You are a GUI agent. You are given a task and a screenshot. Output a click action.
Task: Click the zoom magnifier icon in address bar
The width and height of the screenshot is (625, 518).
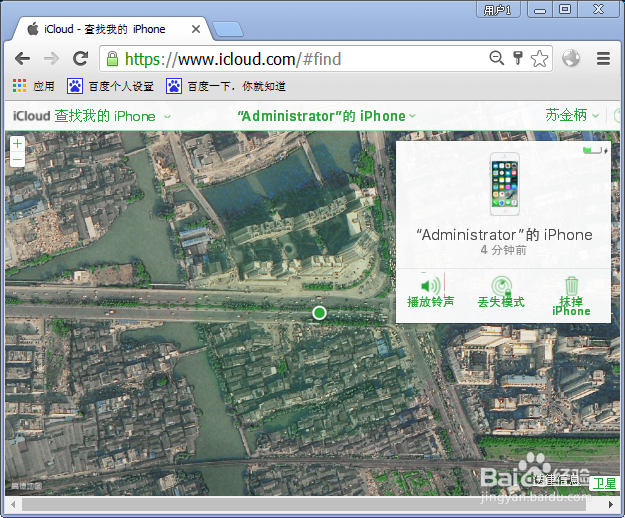(497, 58)
